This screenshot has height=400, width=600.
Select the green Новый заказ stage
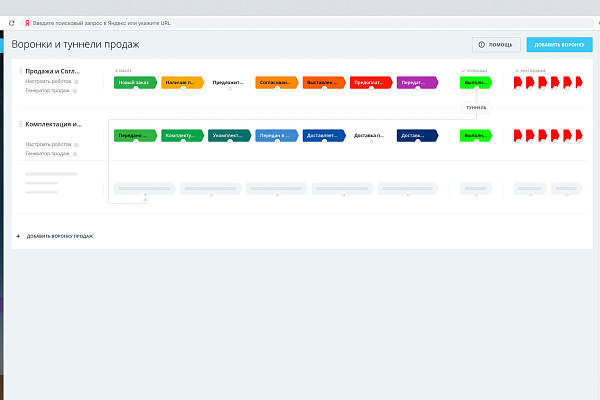coord(135,82)
